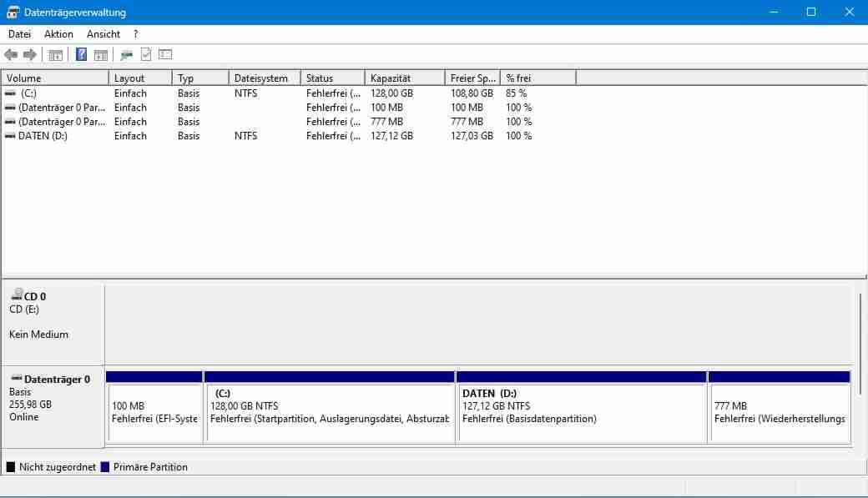The image size is (868, 498).
Task: Sort volumes by Dateisystem column header
Action: (264, 78)
